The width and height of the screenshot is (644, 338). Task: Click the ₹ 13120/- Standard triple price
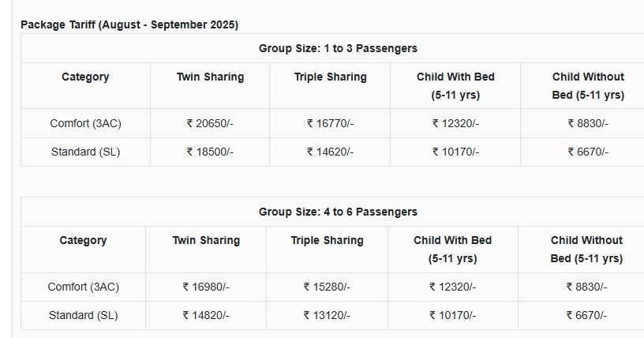[327, 315]
